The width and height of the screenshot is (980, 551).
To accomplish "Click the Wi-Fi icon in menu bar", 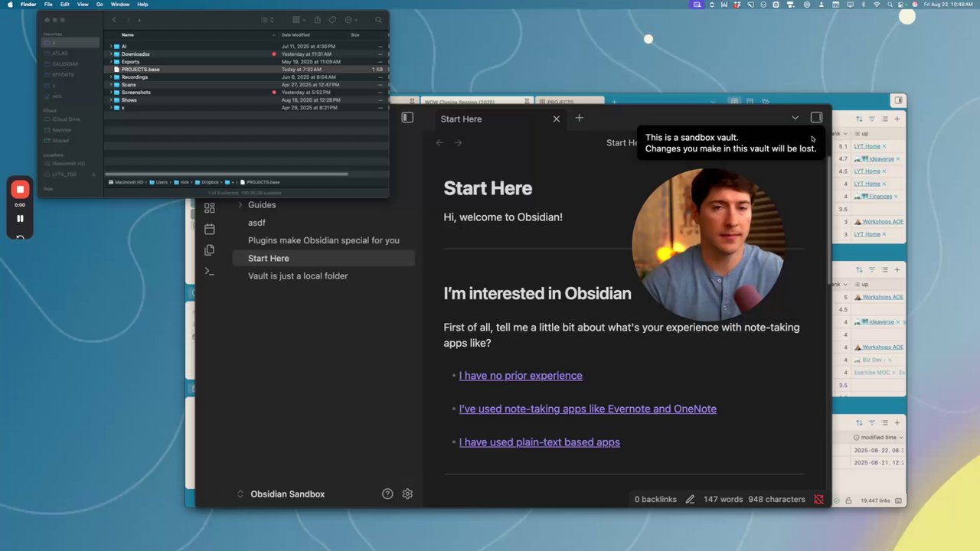I will pos(877,5).
